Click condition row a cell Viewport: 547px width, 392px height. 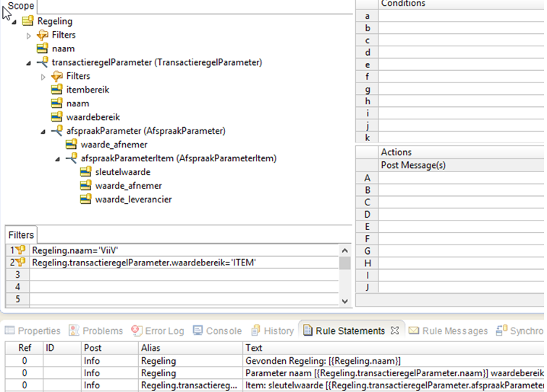point(462,16)
